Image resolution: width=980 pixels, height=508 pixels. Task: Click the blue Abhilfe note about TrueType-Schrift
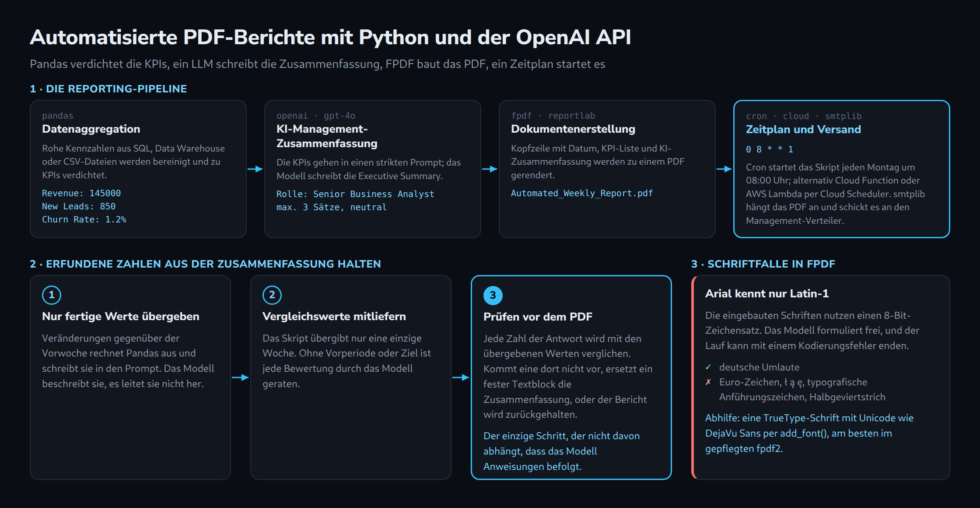coord(809,433)
